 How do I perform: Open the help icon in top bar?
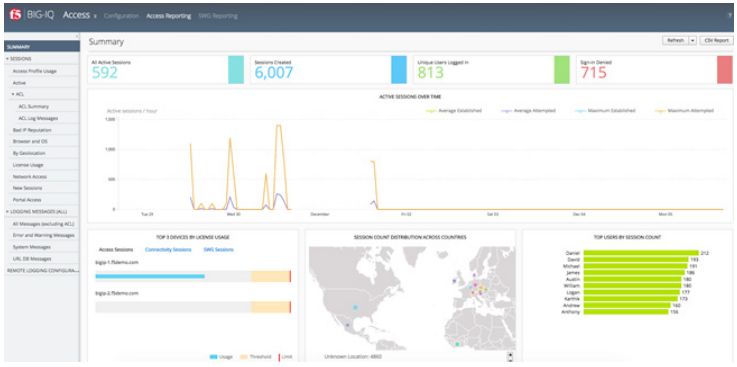click(729, 16)
